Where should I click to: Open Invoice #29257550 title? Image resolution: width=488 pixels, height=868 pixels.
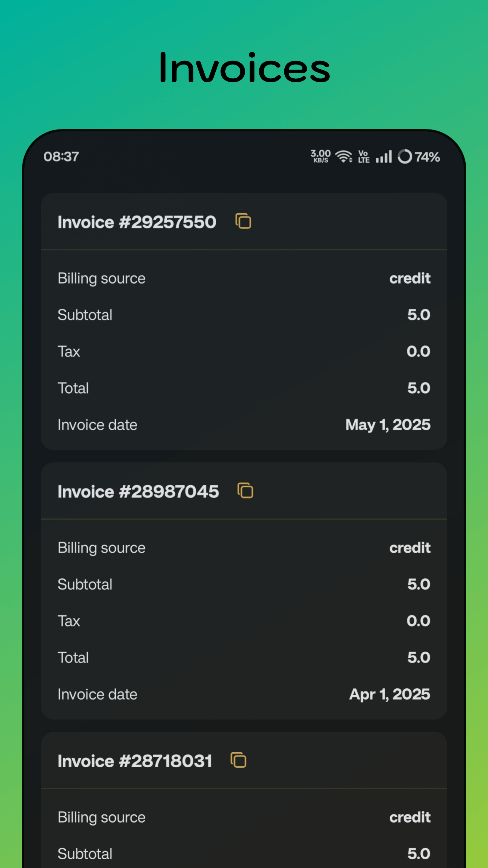[x=137, y=222]
